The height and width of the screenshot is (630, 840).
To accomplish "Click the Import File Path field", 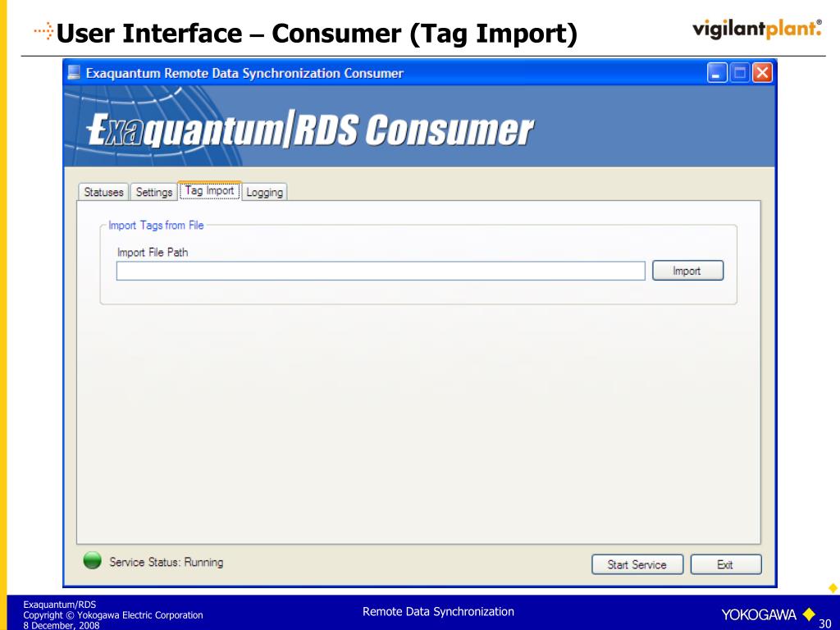I will pos(381,271).
